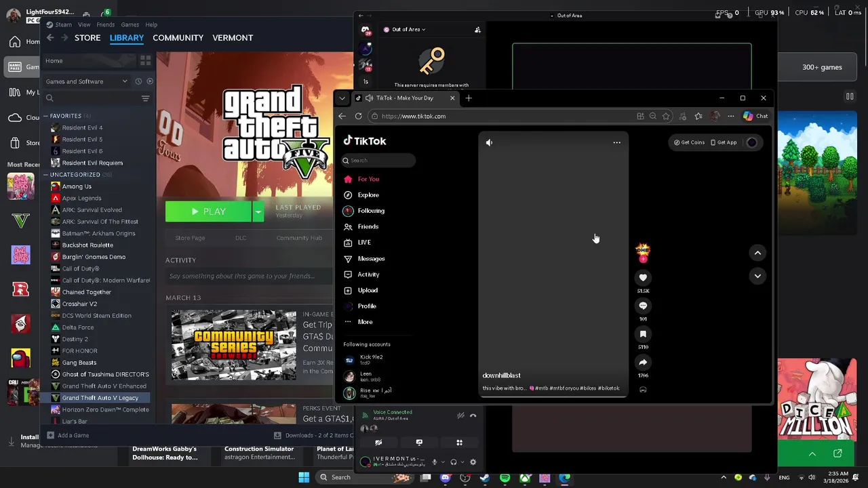Share your screen in Discord voice panel
This screenshot has height=488, width=868.
tap(419, 443)
